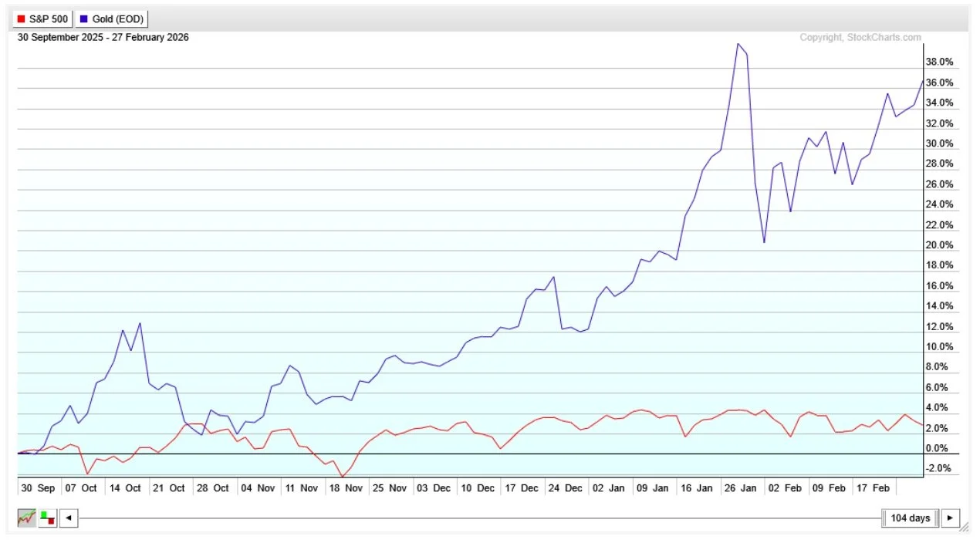The width and height of the screenshot is (980, 543).
Task: Click the 26 Jan date label
Action: [x=739, y=488]
